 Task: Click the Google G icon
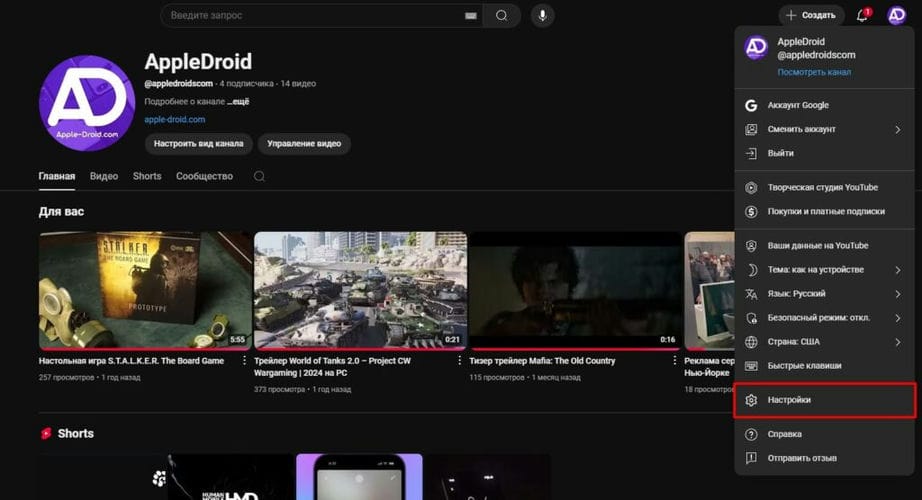tap(751, 105)
